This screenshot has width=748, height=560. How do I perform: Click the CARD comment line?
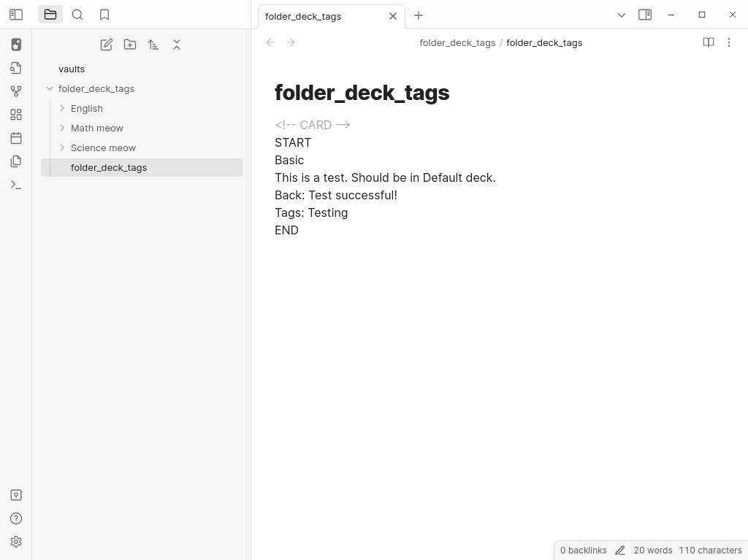313,125
